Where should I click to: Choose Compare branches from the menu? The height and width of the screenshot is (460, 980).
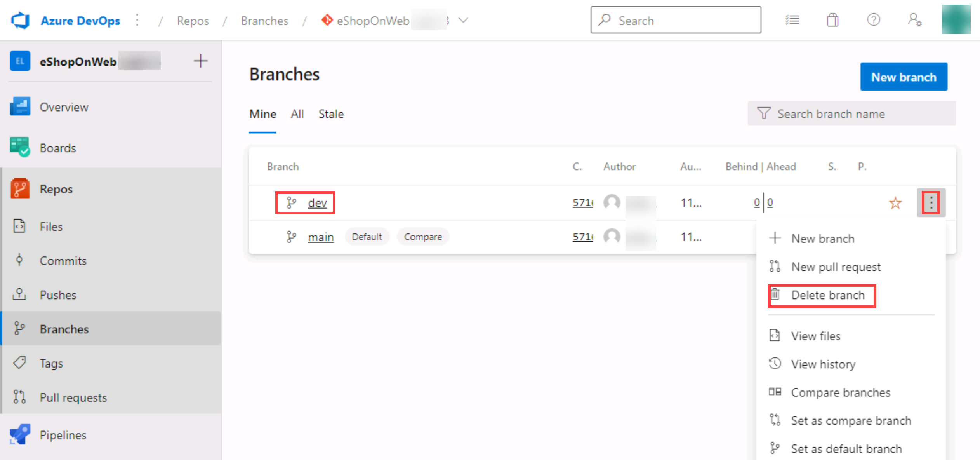coord(851,392)
